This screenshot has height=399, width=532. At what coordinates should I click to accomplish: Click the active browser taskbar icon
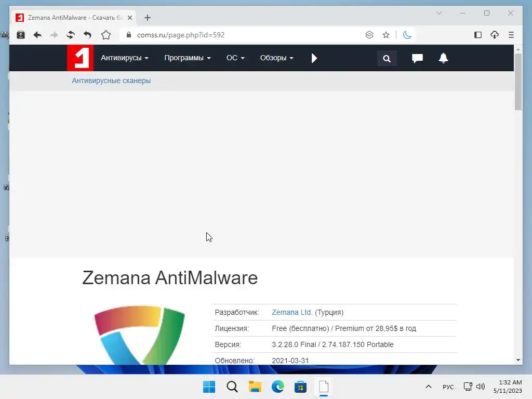pyautogui.click(x=324, y=387)
